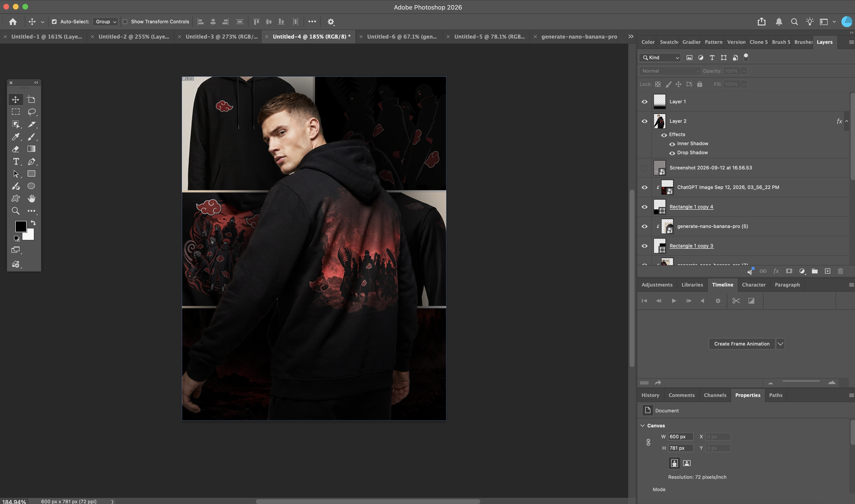Select the Gradient tool
855x504 pixels.
(32, 149)
